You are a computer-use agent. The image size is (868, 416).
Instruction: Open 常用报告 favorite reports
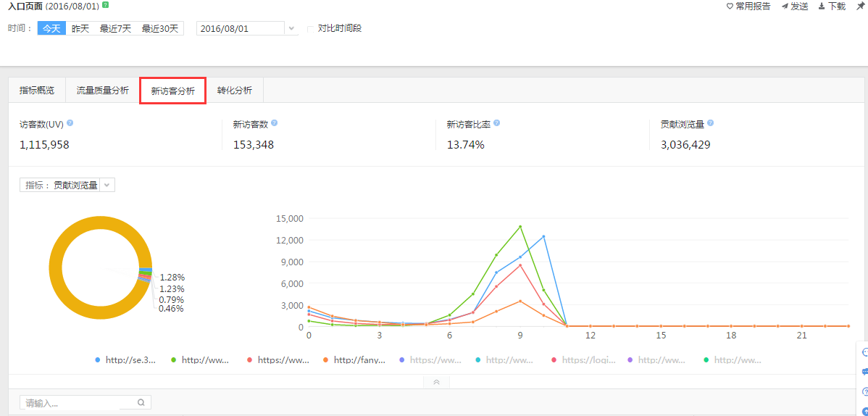click(748, 6)
